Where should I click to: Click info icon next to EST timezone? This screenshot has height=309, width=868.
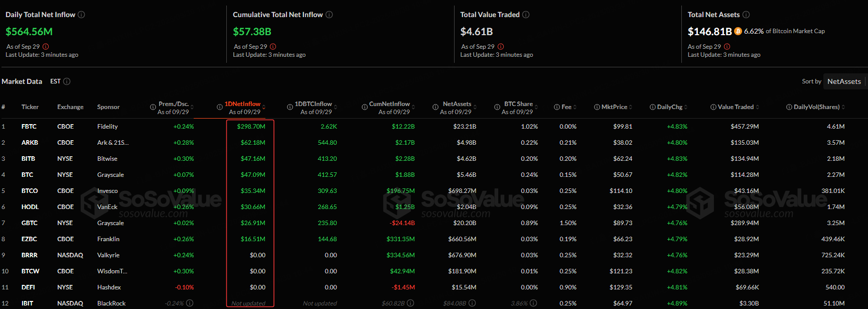(x=67, y=81)
